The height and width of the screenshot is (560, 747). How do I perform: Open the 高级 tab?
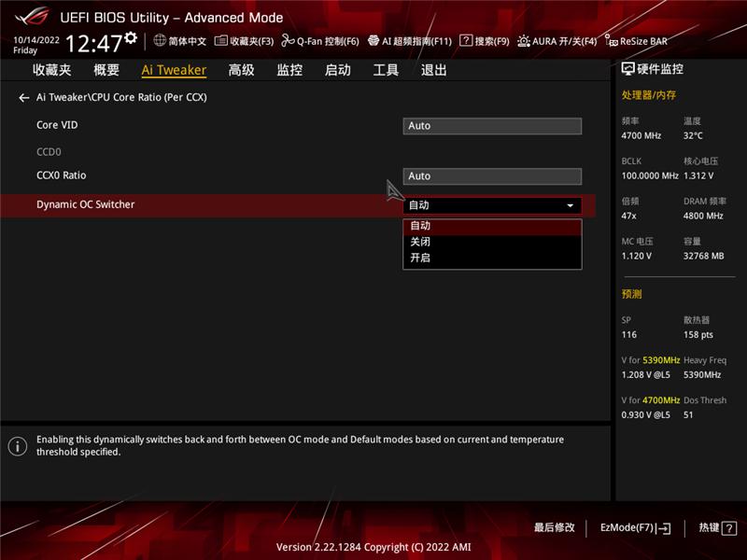pos(241,70)
